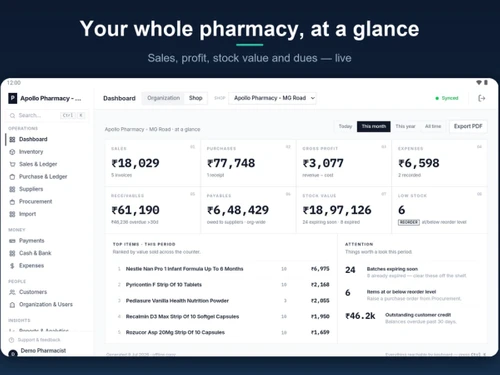Open the Gross Profit ₹3,077 card
This screenshot has width=500, height=375.
(344, 163)
